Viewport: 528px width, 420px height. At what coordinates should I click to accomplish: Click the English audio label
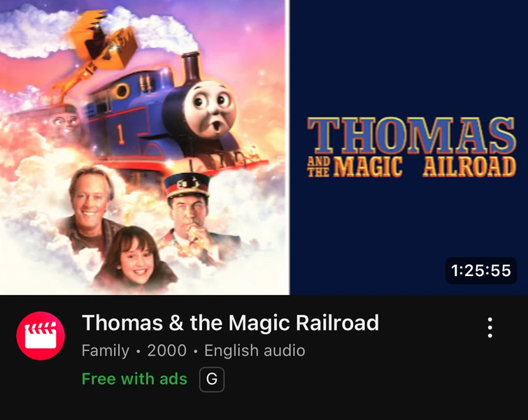point(255,351)
